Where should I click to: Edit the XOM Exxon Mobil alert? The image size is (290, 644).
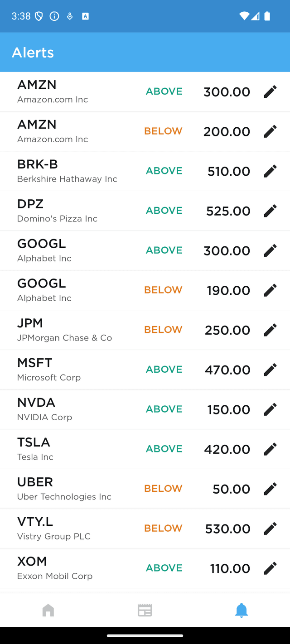(x=270, y=568)
